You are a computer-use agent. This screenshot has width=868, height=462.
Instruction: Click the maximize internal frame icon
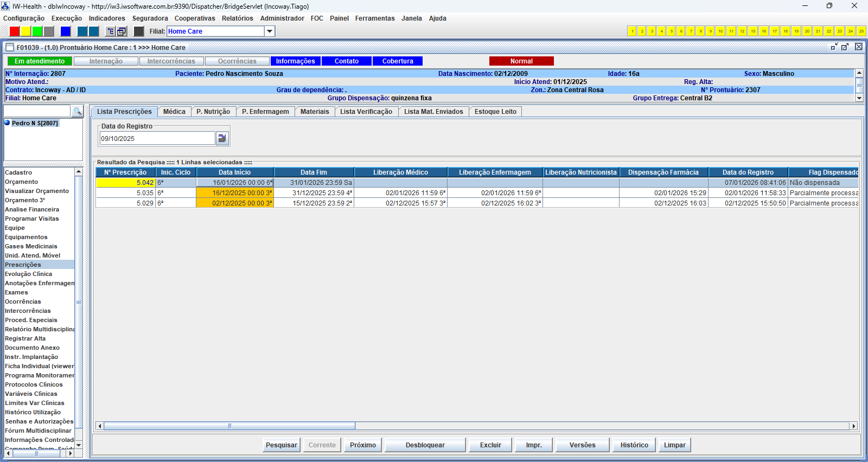[x=845, y=47]
